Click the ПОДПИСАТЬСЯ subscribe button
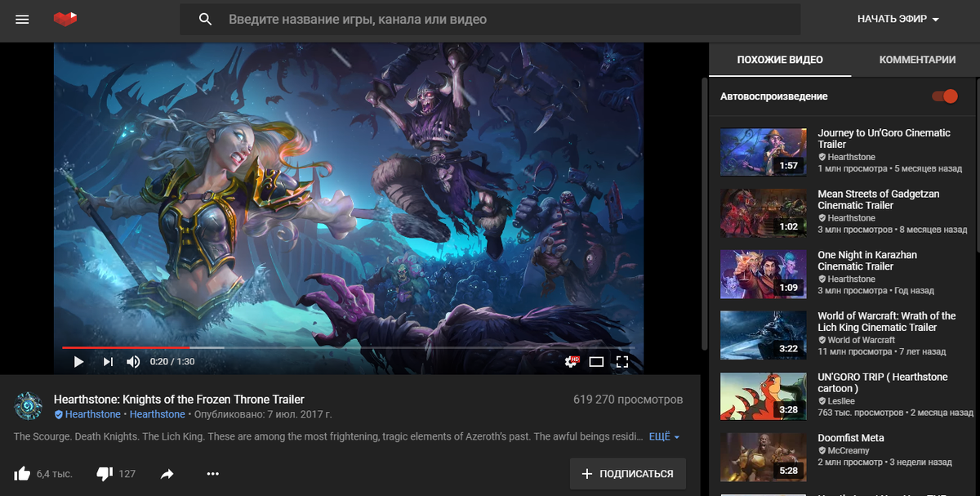Image resolution: width=980 pixels, height=496 pixels. 627,473
